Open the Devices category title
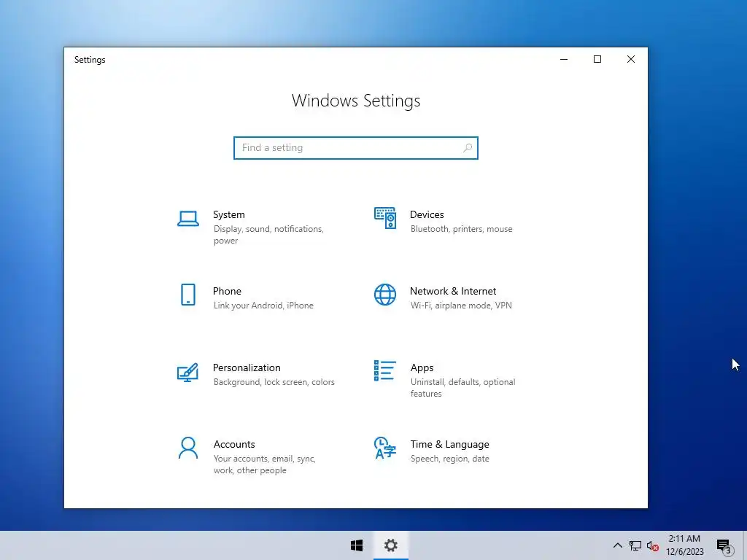The height and width of the screenshot is (560, 747). 427,215
